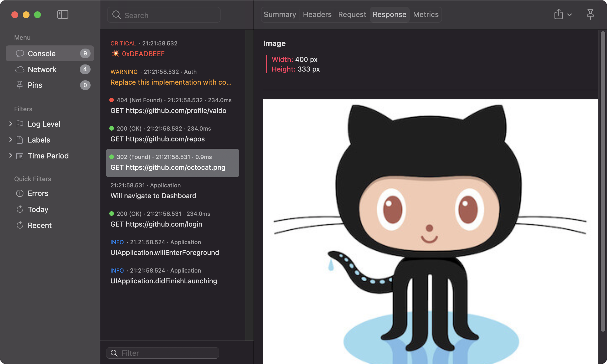The width and height of the screenshot is (607, 364).
Task: Open Pins in the Menu sidebar
Action: pyautogui.click(x=50, y=85)
